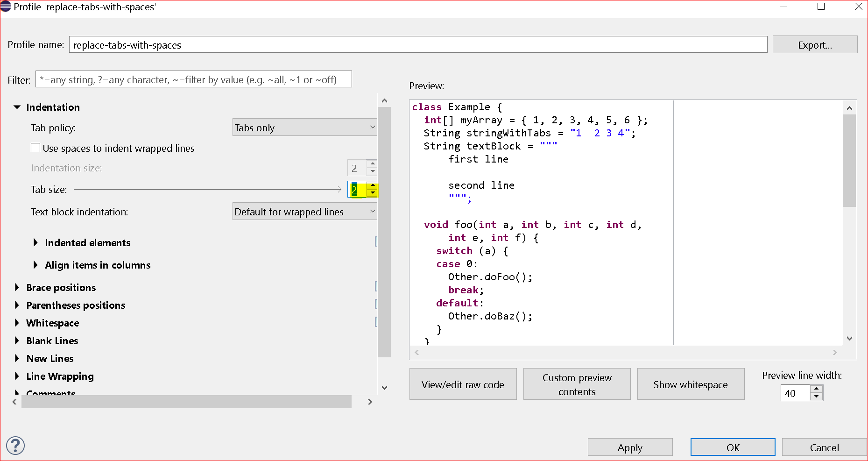
Task: Click the Eclipse icon in the title bar
Action: (x=7, y=7)
